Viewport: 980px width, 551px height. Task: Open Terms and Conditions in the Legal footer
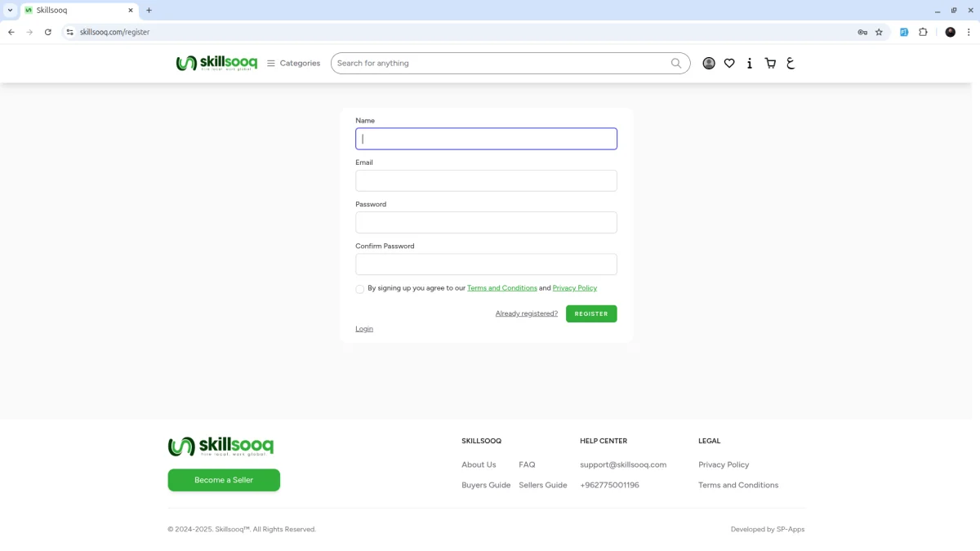coord(738,485)
